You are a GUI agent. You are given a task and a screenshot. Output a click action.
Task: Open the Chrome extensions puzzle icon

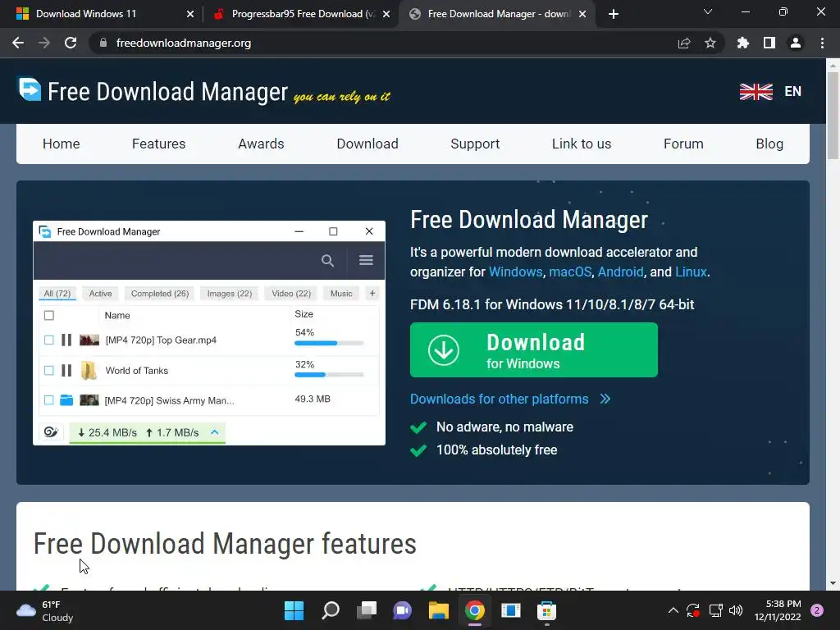[743, 43]
